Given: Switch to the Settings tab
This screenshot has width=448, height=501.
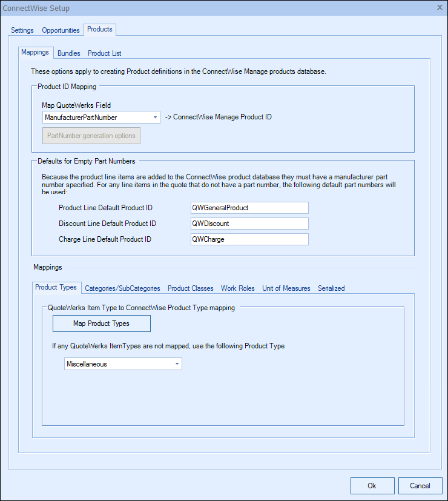Looking at the screenshot, I should point(22,30).
